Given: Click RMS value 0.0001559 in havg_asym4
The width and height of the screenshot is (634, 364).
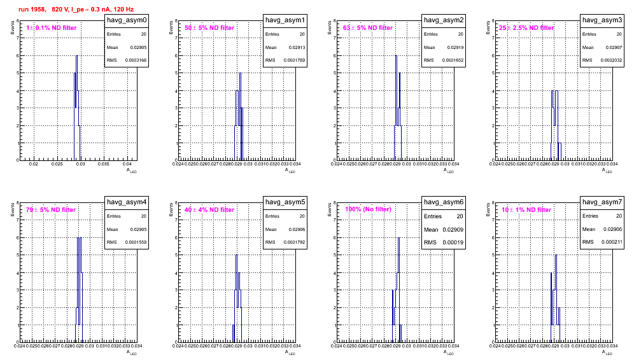Looking at the screenshot, I should pos(136,242).
